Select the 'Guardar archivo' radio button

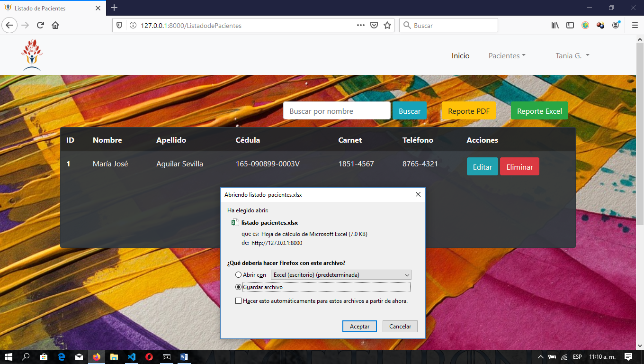coord(239,287)
